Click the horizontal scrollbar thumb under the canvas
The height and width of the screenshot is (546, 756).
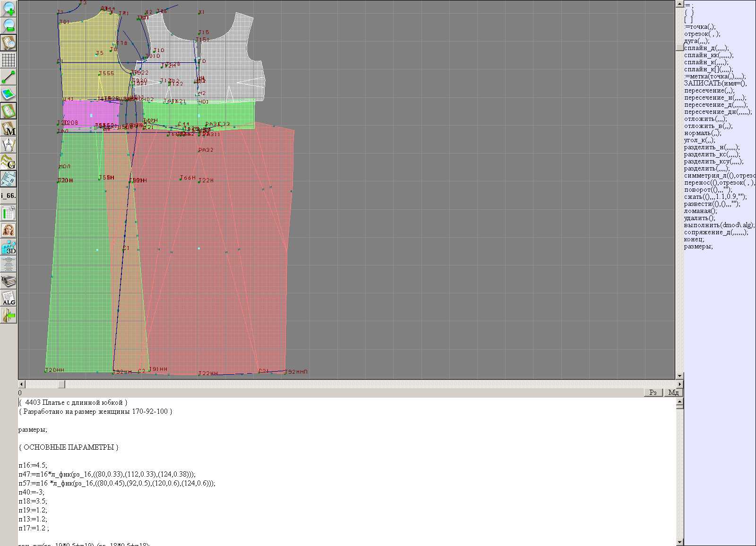[61, 384]
